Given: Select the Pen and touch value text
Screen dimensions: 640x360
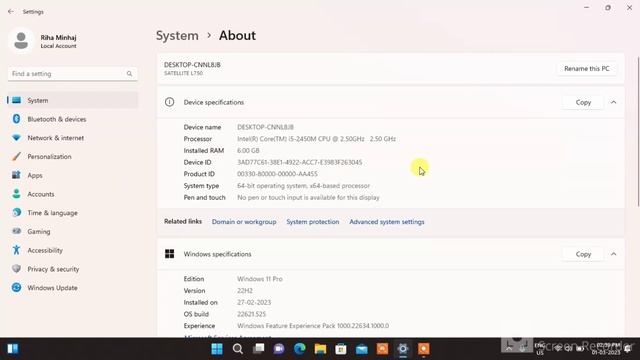Looking at the screenshot, I should click(x=308, y=198).
